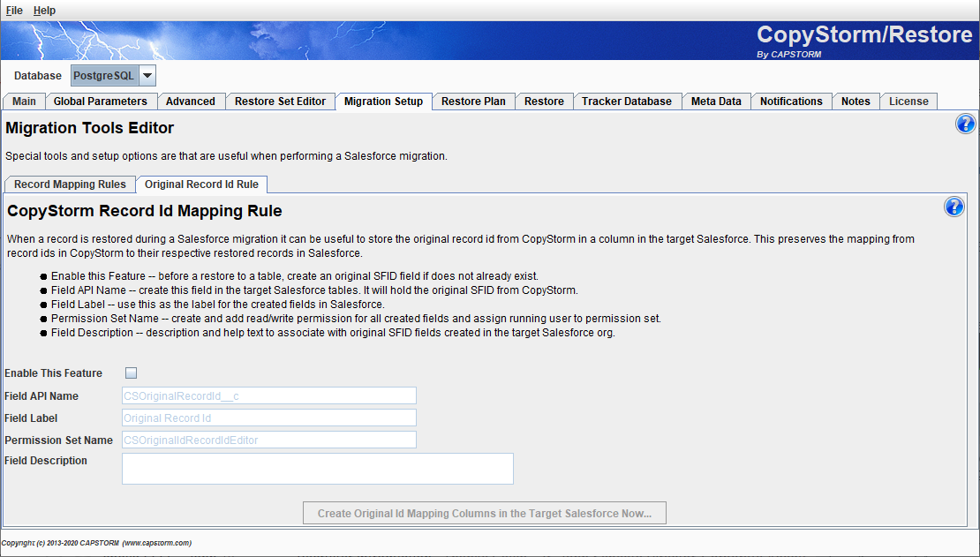980x557 pixels.
Task: Click the 'By CAPSTORM' banner subtitle
Action: click(x=788, y=55)
